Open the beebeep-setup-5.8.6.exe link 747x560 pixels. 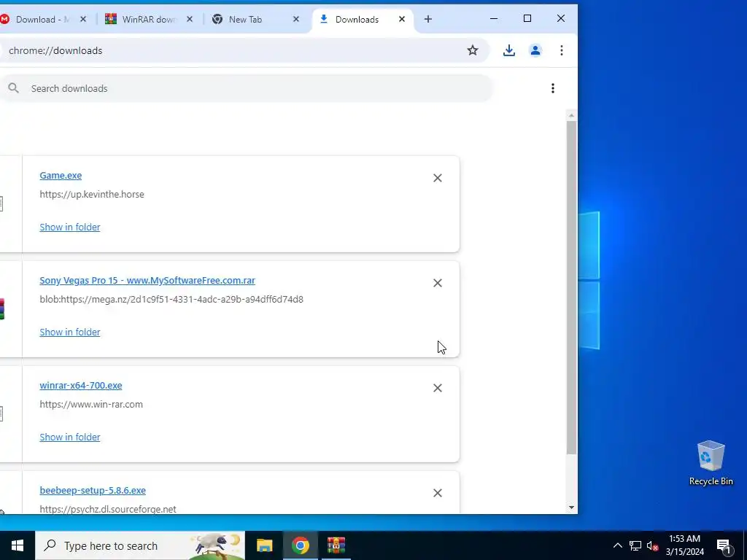click(x=93, y=491)
